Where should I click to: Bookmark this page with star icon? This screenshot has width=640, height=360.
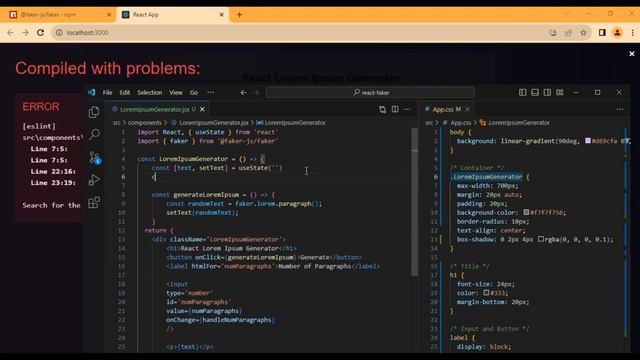click(x=583, y=33)
